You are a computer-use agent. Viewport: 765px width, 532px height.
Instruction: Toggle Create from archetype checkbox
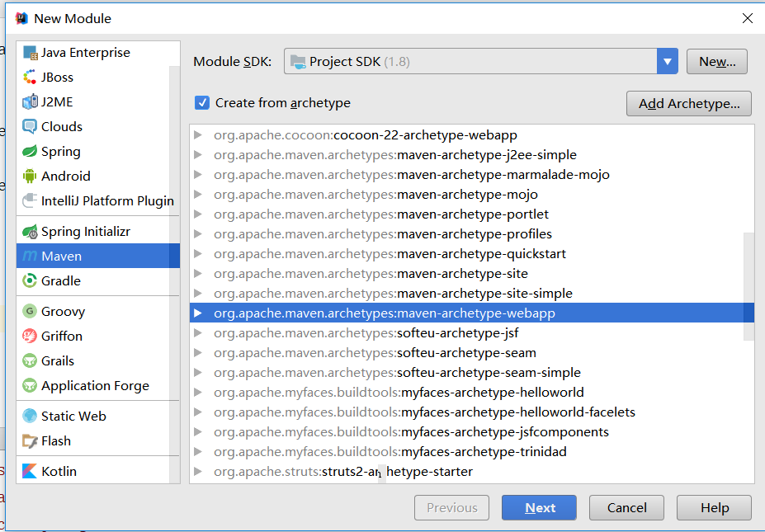[x=202, y=103]
